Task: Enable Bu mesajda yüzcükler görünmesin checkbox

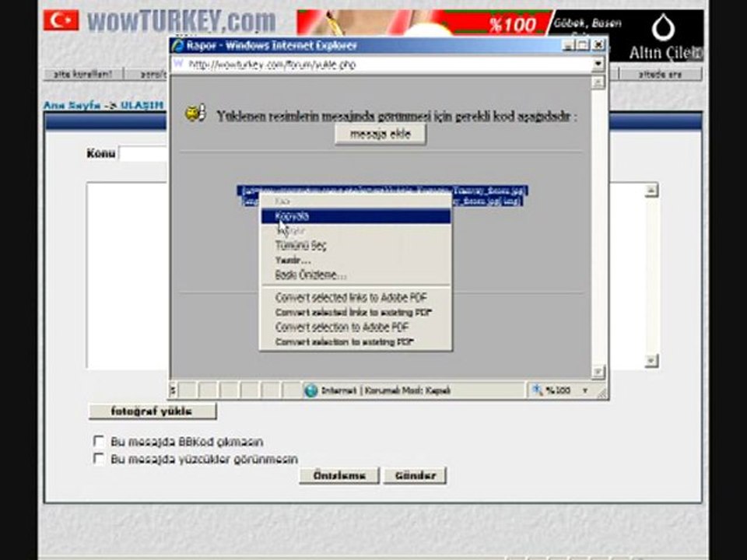Action: click(99, 459)
